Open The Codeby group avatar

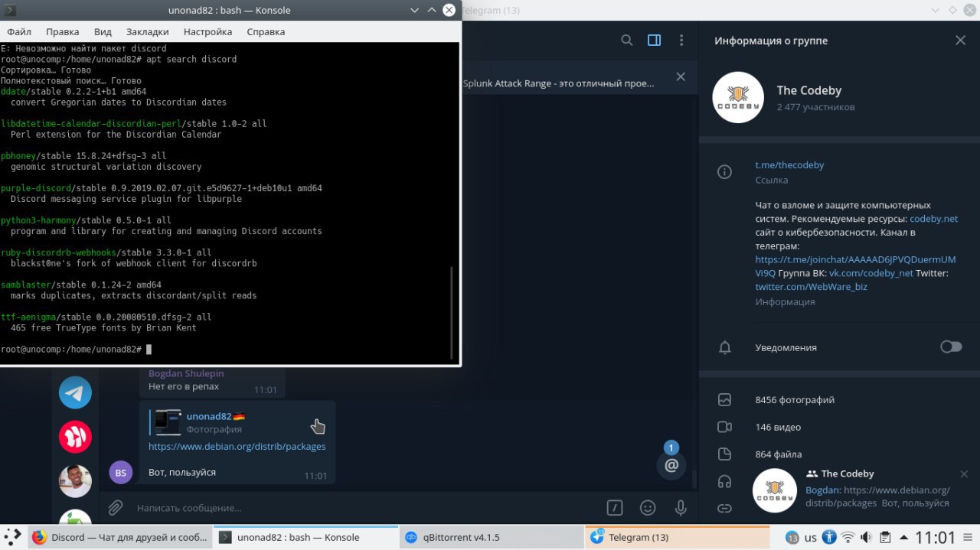click(738, 99)
